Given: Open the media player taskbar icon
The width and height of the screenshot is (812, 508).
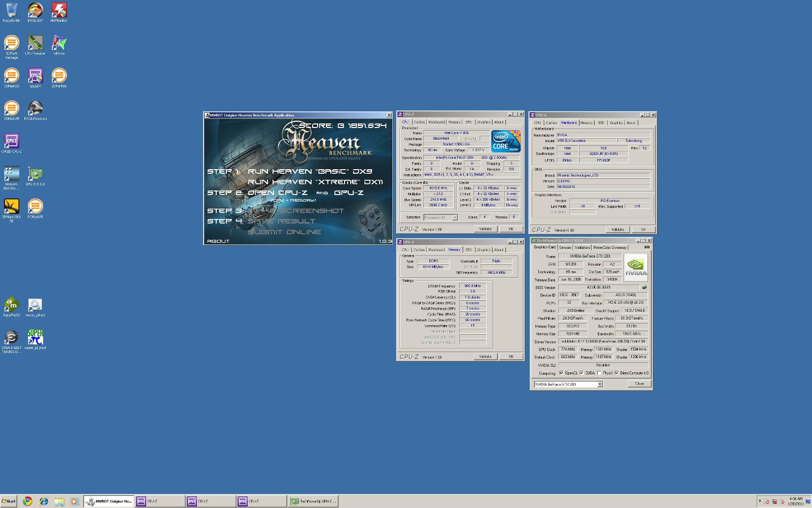Looking at the screenshot, I should tap(75, 501).
